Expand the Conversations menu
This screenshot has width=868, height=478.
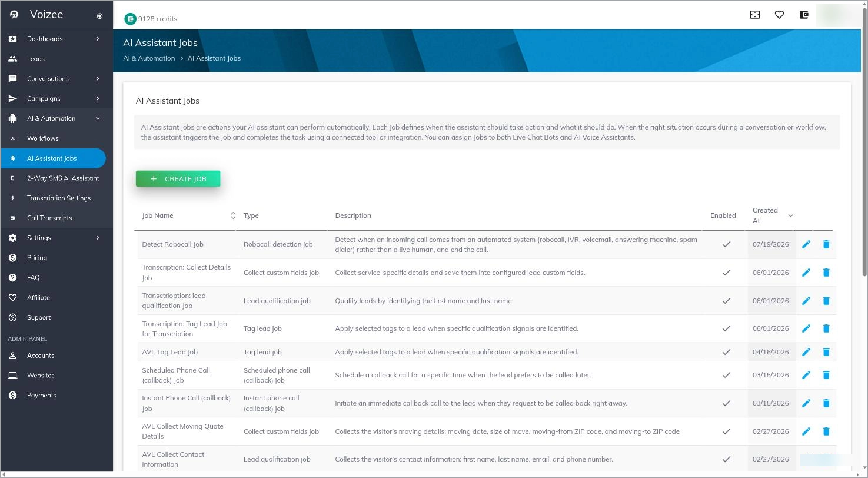[56, 79]
